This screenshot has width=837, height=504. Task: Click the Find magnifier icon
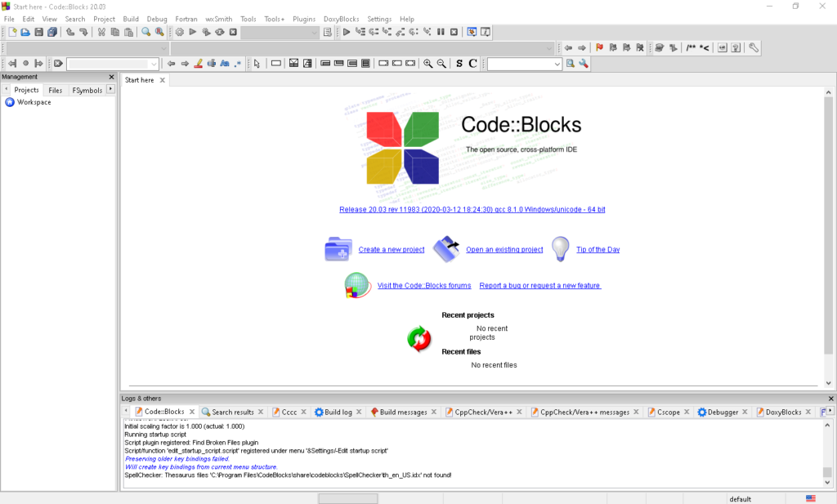coord(145,32)
